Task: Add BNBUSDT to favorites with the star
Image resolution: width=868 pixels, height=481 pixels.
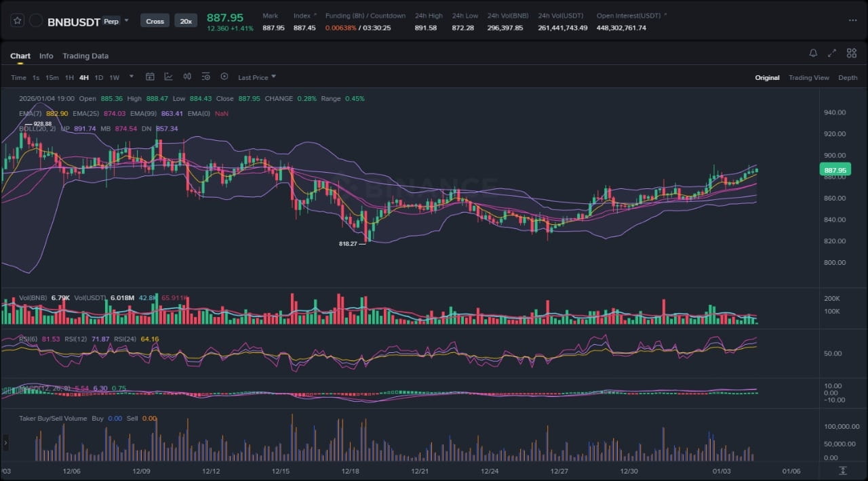Action: 18,21
